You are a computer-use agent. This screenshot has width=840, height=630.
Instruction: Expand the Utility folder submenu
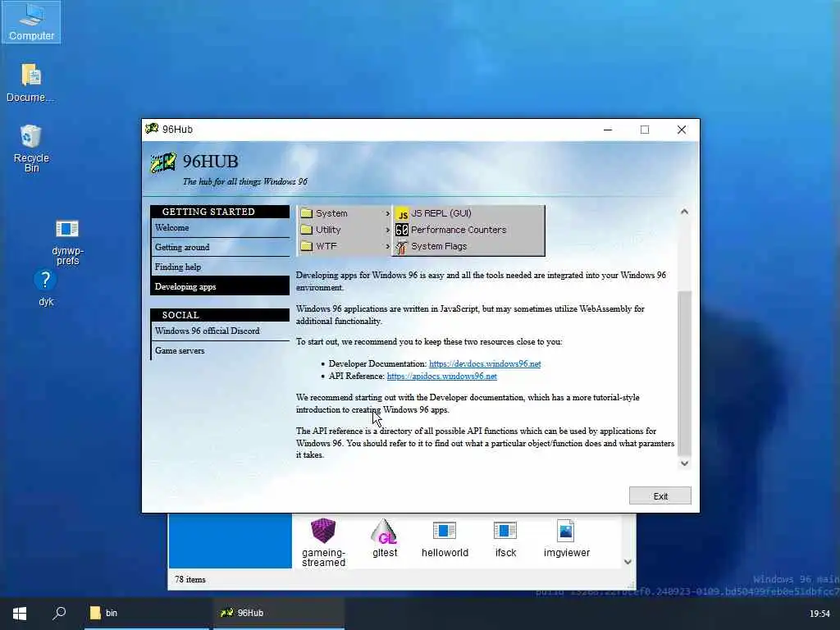pyautogui.click(x=345, y=230)
